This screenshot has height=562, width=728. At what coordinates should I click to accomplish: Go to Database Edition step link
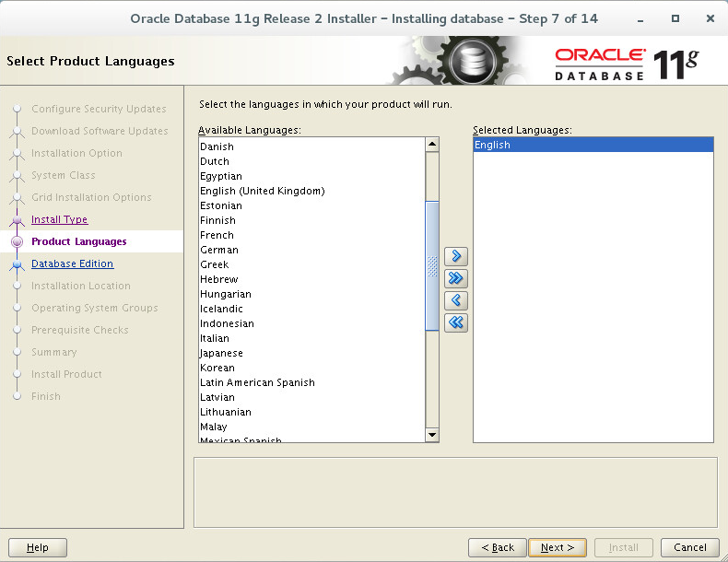pos(73,263)
